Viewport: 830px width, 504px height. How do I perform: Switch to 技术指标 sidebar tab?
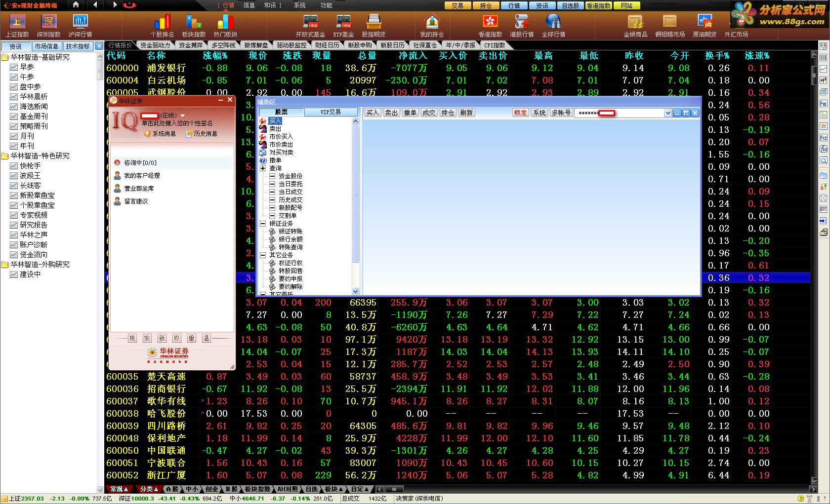tap(78, 46)
